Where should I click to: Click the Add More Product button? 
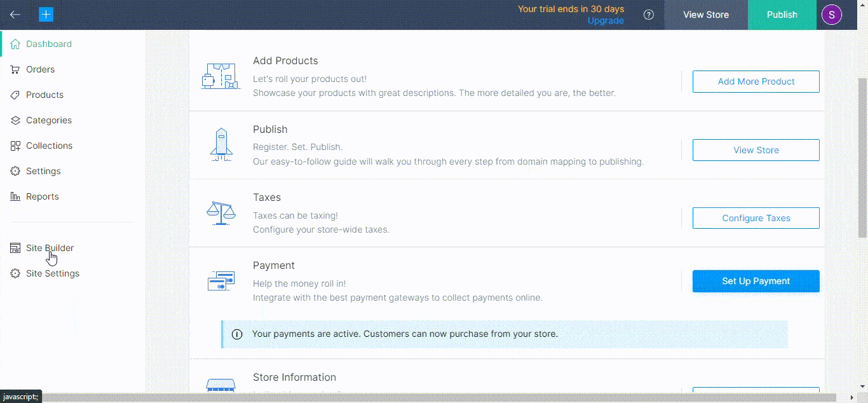point(756,81)
